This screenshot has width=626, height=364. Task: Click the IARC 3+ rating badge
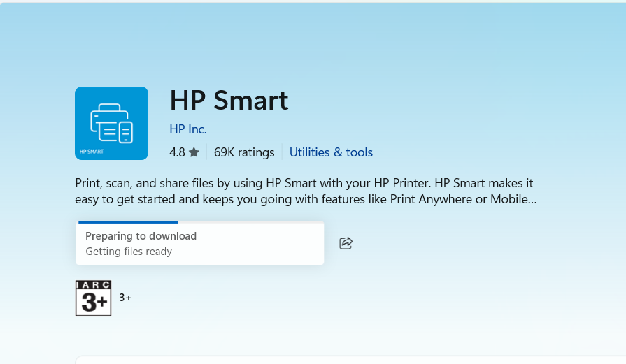tap(94, 298)
